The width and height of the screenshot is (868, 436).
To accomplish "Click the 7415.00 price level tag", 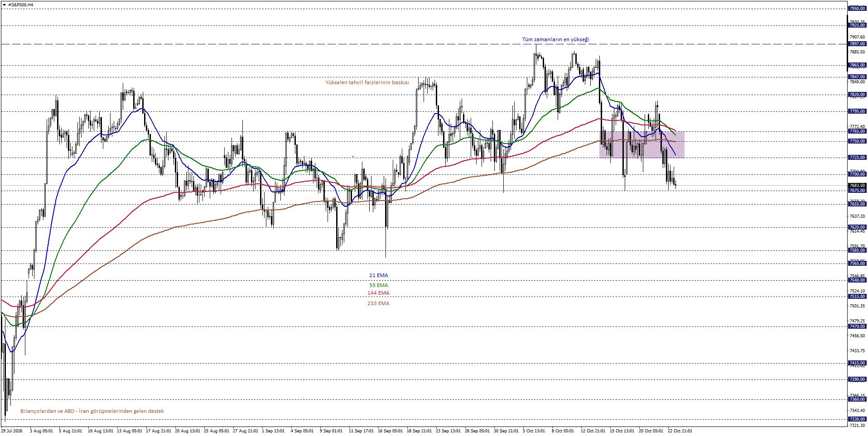I will 857,363.
